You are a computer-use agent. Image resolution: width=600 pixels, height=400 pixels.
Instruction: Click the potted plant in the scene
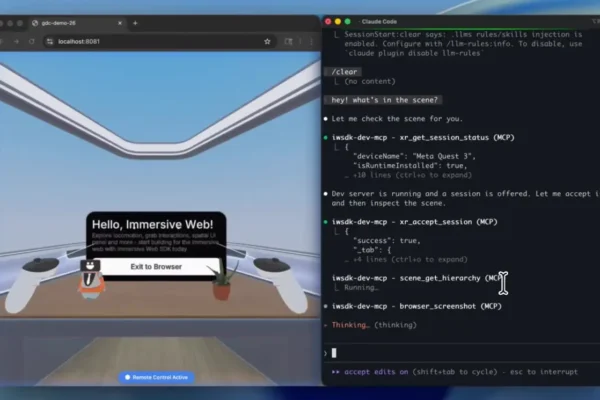pyautogui.click(x=222, y=283)
